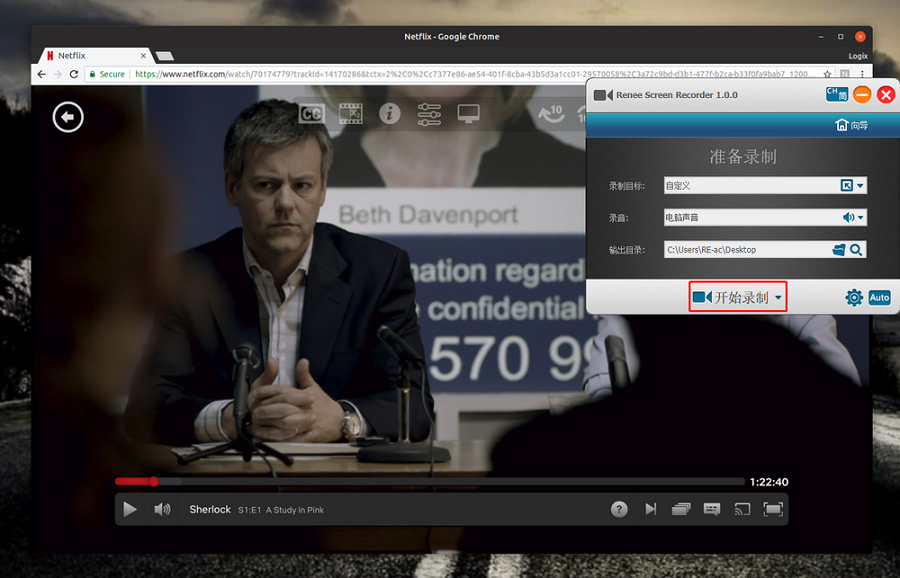Play the Sherlock episode

coord(130,509)
